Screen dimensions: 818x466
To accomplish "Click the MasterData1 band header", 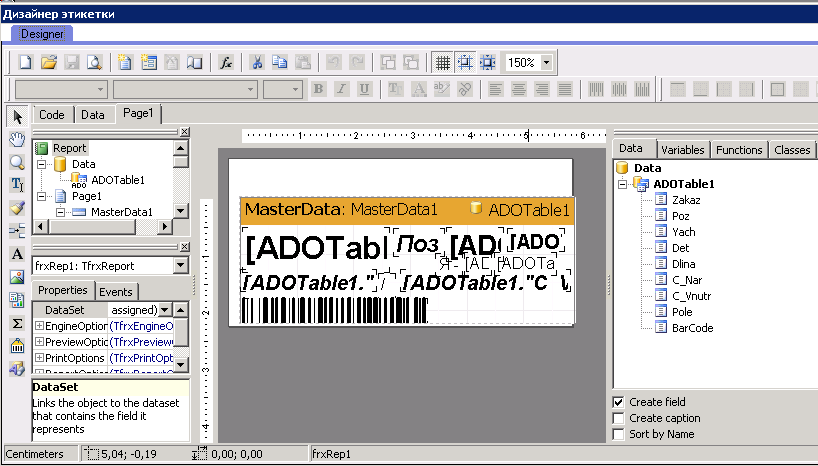I will 341,210.
